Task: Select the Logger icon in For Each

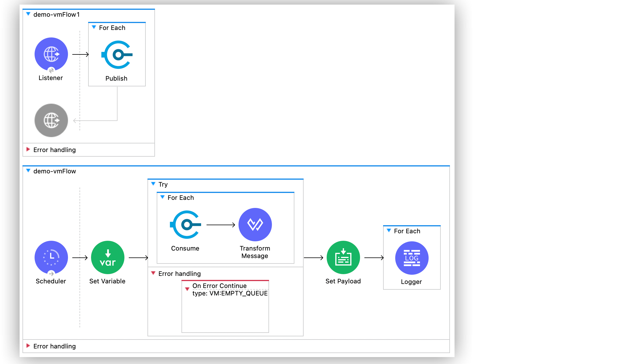Action: point(411,258)
